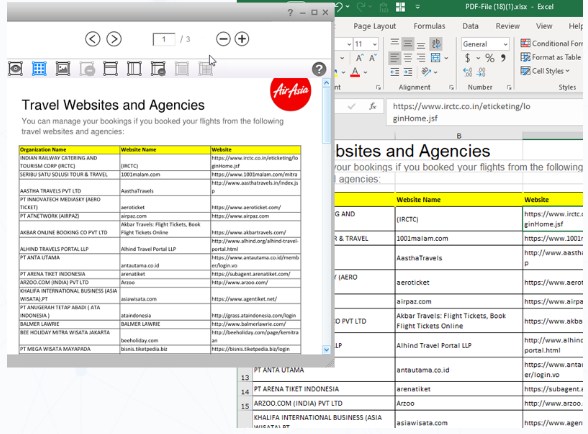Select the add vertical column lines tool

tap(134, 69)
